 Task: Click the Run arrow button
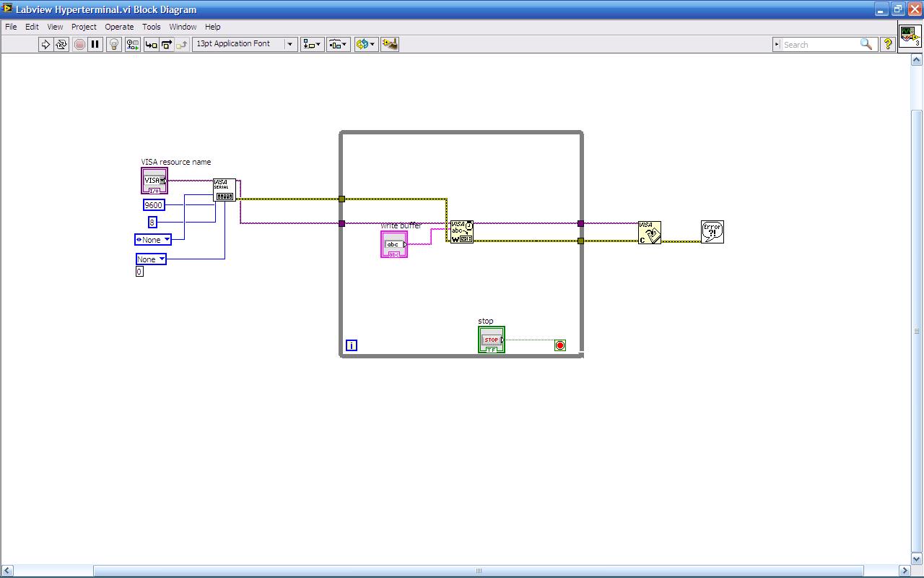(45, 44)
